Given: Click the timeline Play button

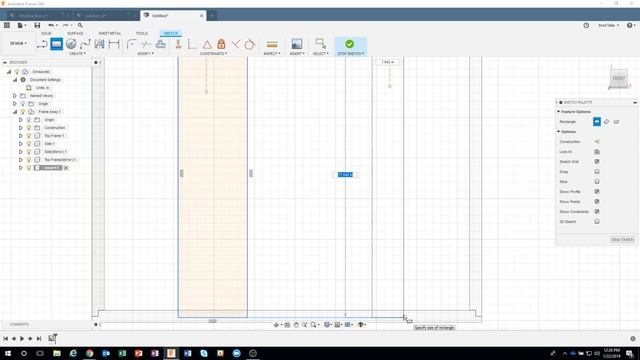Looking at the screenshot, I should pyautogui.click(x=22, y=338).
